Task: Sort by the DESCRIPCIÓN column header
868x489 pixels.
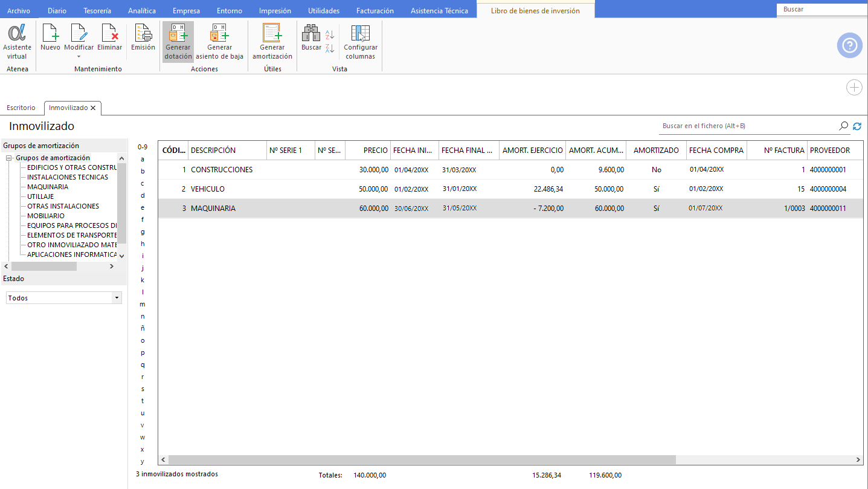Action: click(228, 151)
